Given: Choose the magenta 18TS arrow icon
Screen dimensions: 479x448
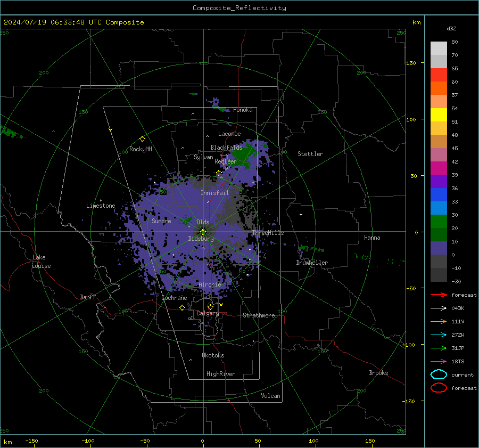Looking at the screenshot, I should (439, 361).
